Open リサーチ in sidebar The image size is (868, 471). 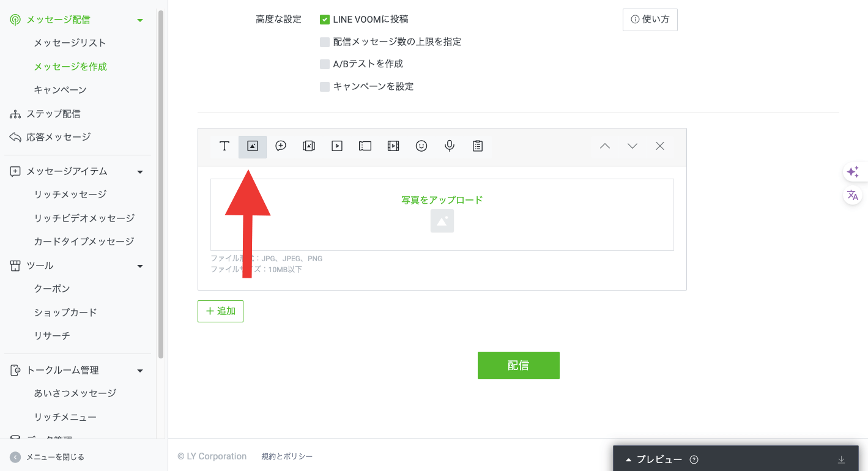pos(52,336)
